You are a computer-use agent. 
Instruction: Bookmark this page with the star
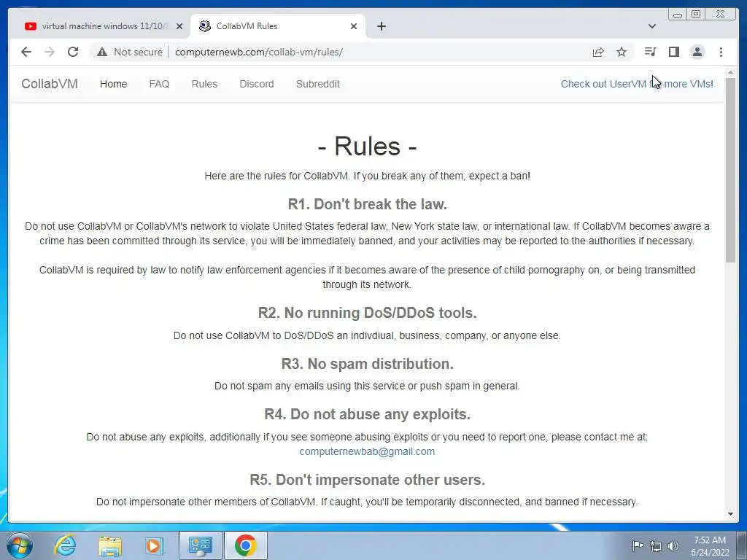622,52
